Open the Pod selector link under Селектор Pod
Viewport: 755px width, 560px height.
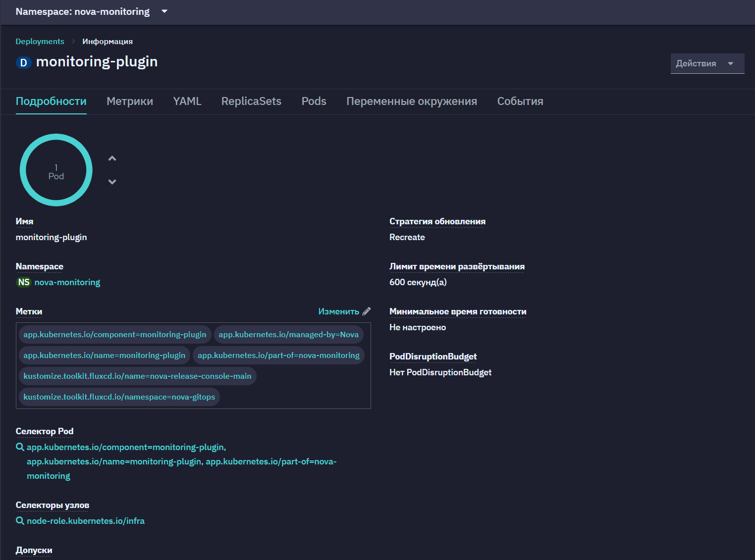pos(181,461)
